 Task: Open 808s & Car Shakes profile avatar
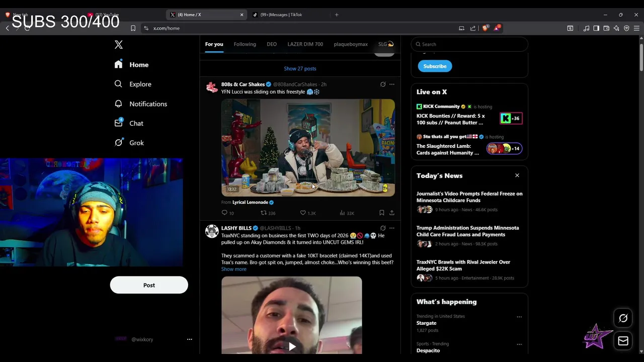(212, 88)
